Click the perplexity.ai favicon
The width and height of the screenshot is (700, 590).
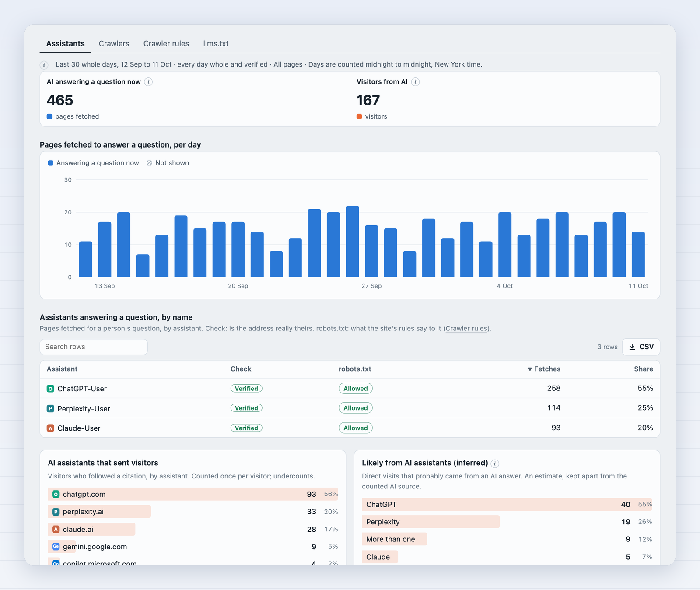56,512
